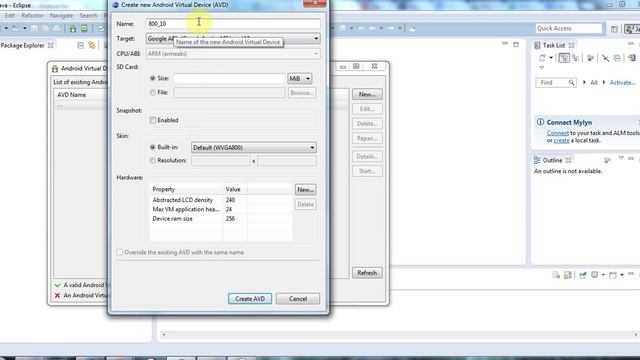Click the Collapse All icon in Task List

click(617, 58)
